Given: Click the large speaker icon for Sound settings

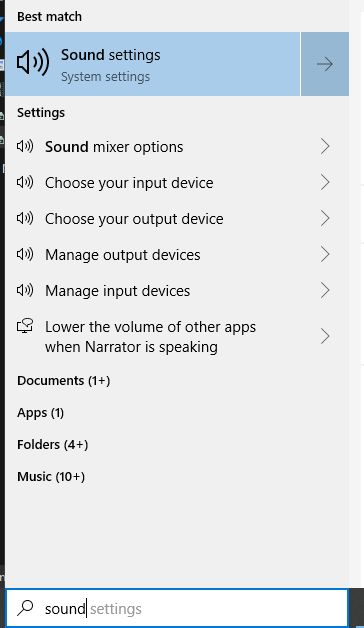Looking at the screenshot, I should click(33, 62).
